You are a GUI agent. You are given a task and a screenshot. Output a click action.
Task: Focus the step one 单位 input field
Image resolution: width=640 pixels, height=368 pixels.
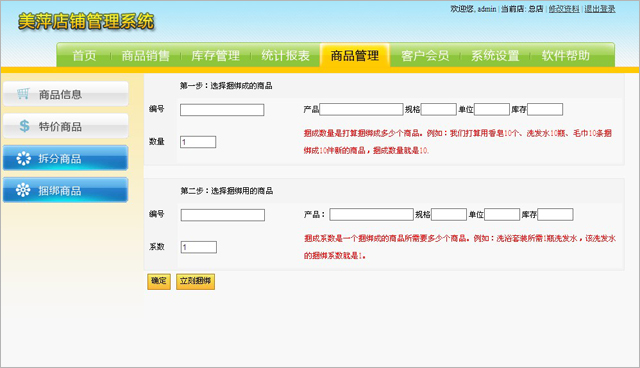point(492,109)
